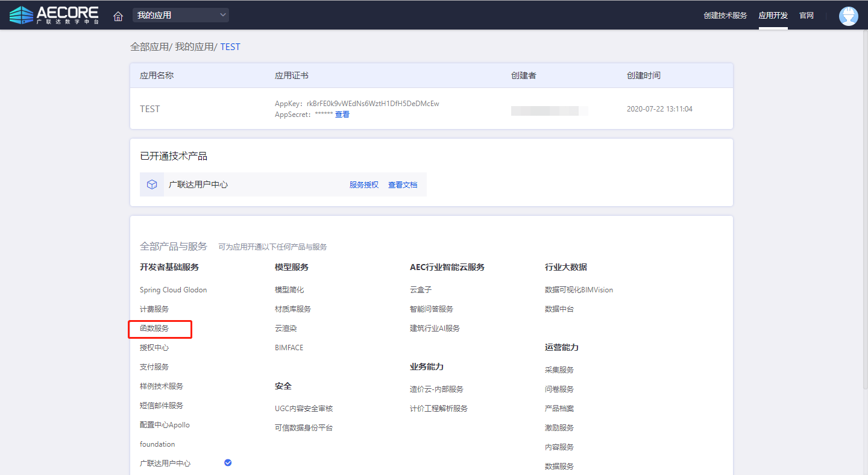Click the AECORE logo
Image resolution: width=868 pixels, height=475 pixels.
[x=54, y=15]
